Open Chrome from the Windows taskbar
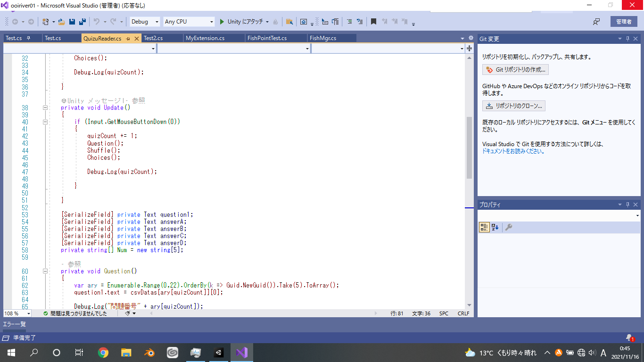The height and width of the screenshot is (362, 644). 103,352
